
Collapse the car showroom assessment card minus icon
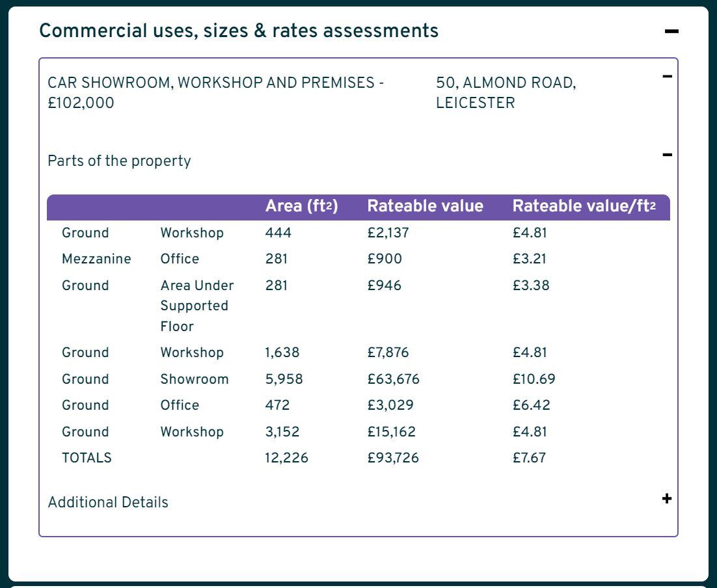[667, 77]
